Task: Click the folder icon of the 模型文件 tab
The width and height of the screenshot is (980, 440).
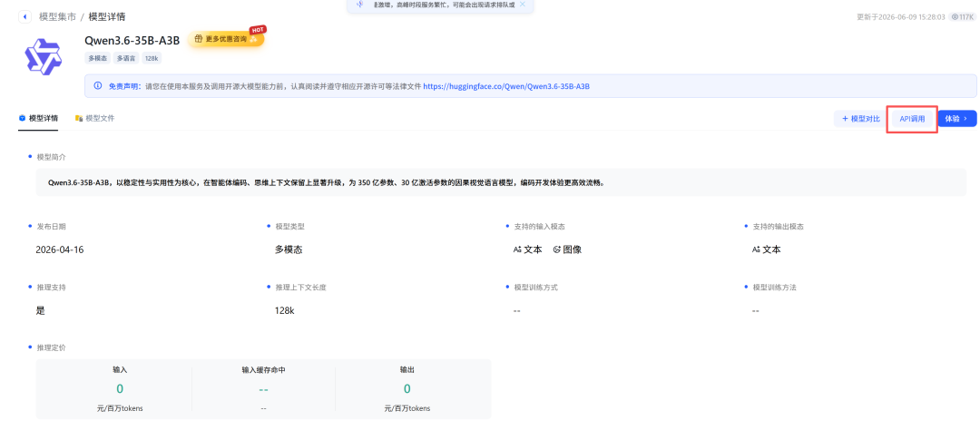Action: tap(79, 118)
